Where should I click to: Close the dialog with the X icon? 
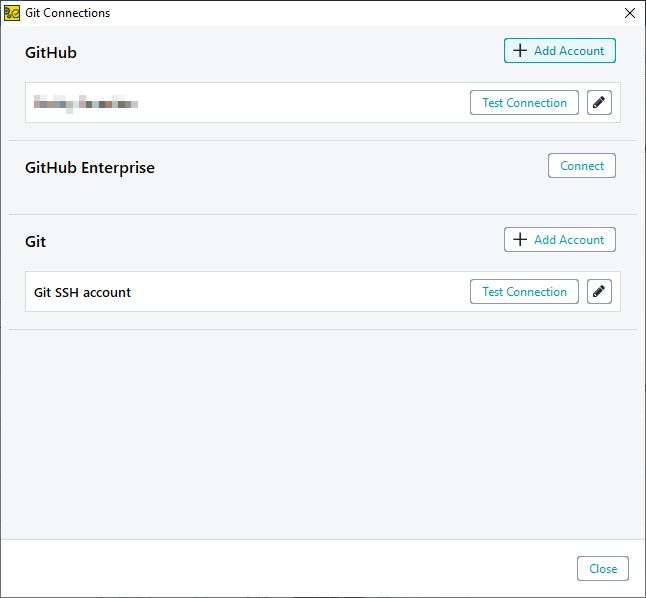click(x=630, y=13)
